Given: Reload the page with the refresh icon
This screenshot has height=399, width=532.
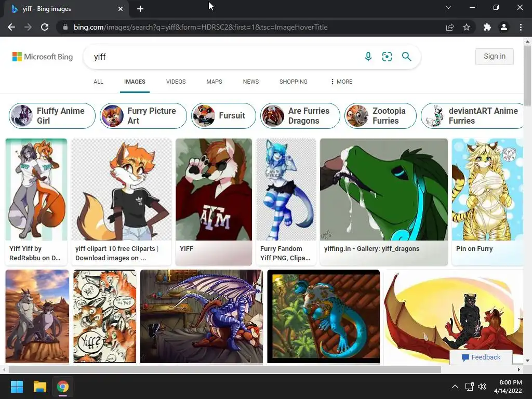Looking at the screenshot, I should [45, 27].
